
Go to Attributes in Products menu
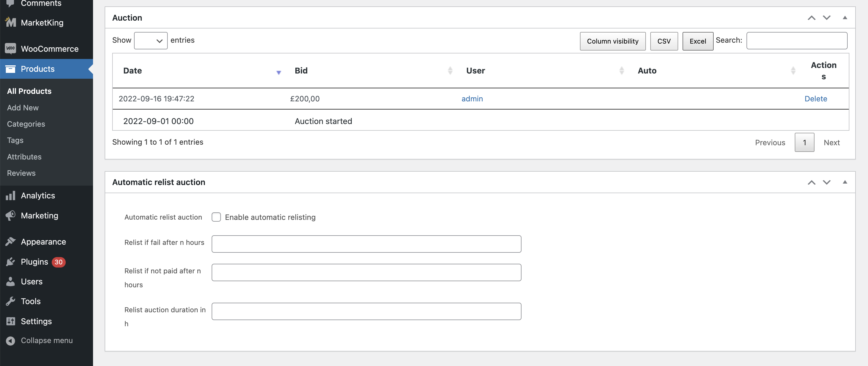[x=24, y=157]
